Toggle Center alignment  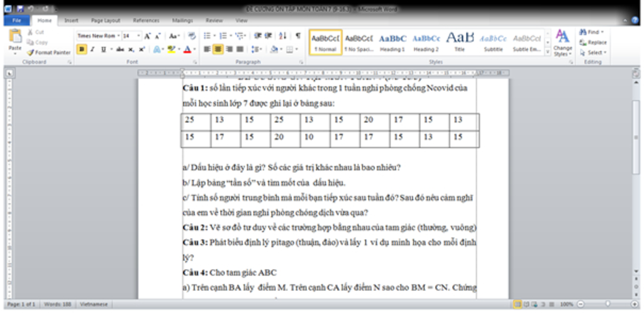click(x=218, y=49)
